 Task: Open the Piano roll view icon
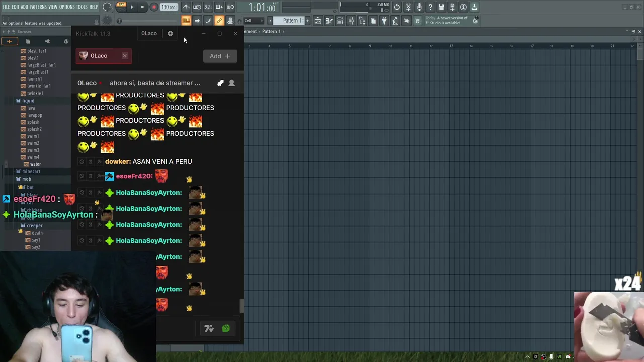[329, 21]
